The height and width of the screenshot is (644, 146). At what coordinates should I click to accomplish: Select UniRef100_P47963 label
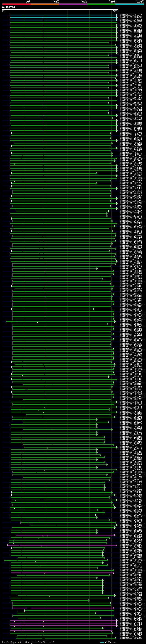pos(131,334)
